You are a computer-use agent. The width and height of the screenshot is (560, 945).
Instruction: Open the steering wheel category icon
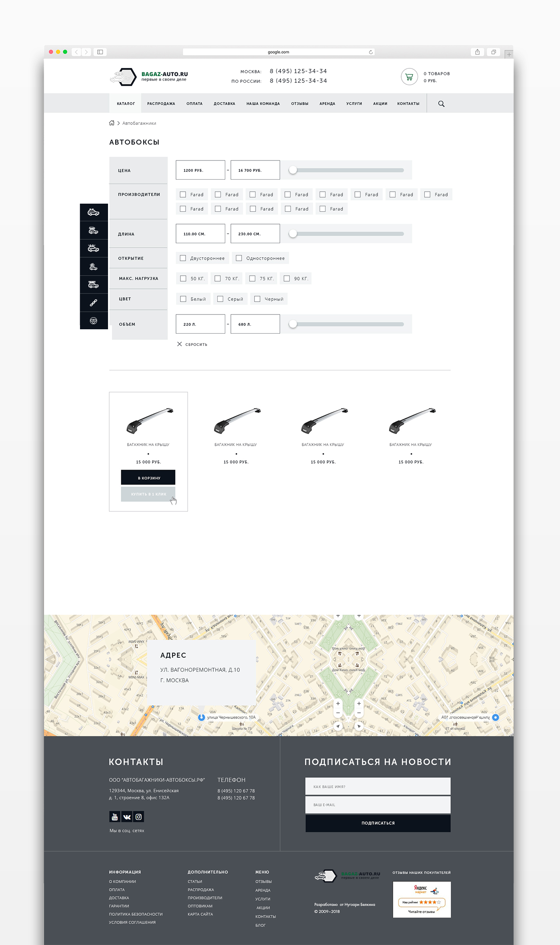pos(94,320)
